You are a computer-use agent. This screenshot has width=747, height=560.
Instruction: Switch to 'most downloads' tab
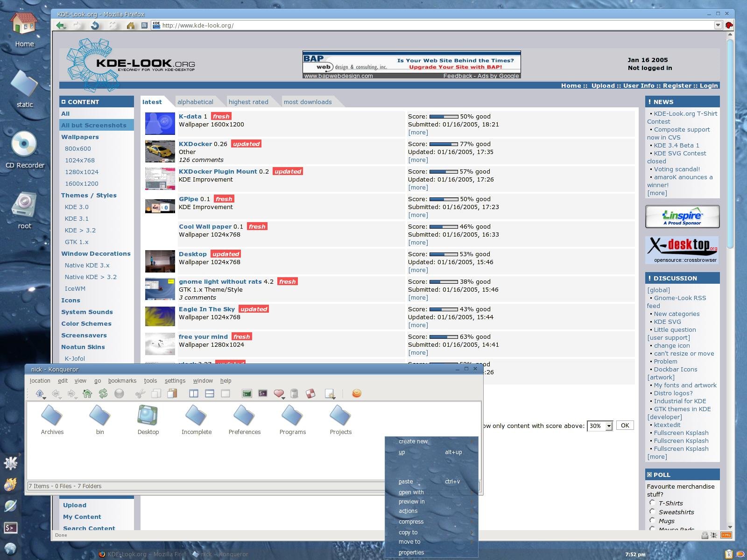308,102
